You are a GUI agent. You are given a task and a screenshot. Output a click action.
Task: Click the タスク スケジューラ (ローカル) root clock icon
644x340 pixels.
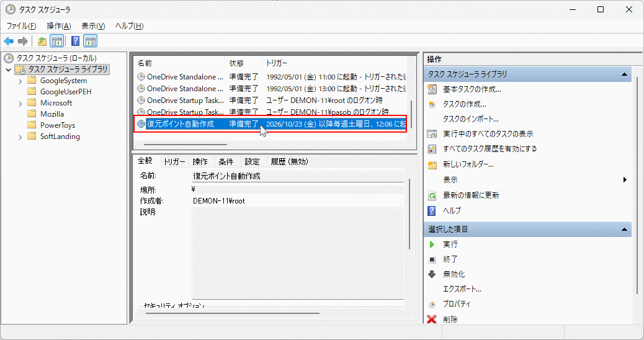9,58
